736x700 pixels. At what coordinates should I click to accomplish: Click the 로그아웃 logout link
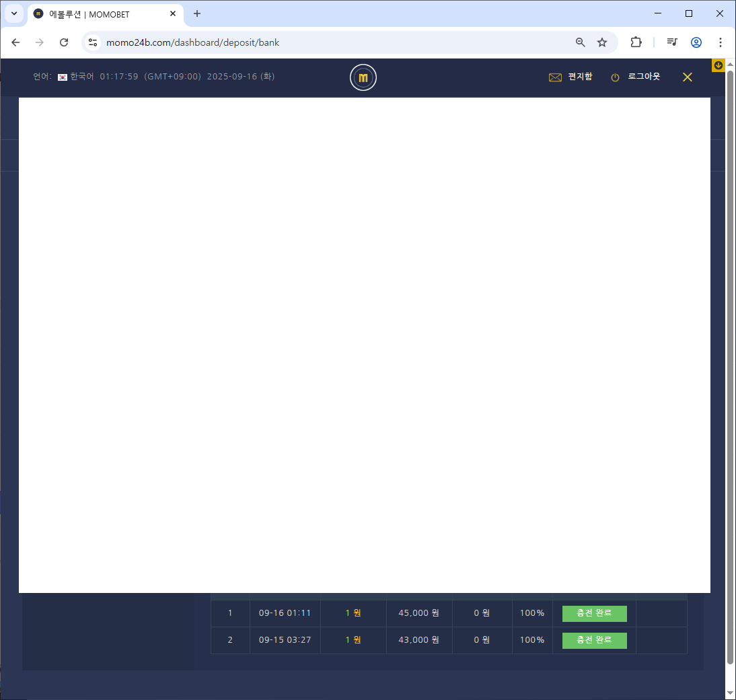click(x=643, y=77)
